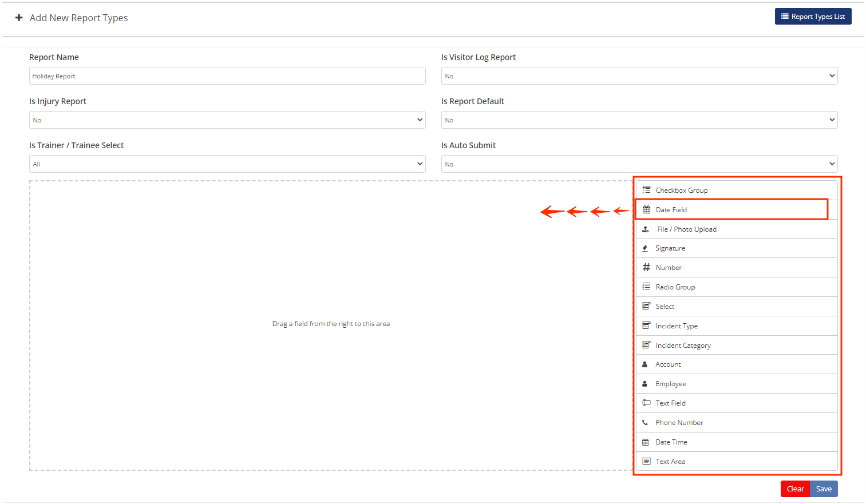Click the Report Name input field
The width and height of the screenshot is (866, 504).
tap(227, 76)
